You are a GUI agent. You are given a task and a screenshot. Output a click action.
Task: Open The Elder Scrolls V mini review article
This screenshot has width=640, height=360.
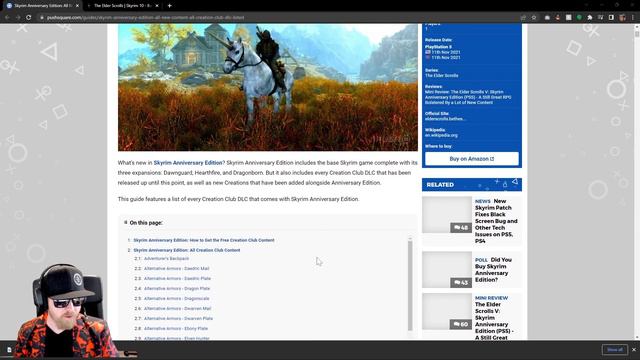click(494, 318)
